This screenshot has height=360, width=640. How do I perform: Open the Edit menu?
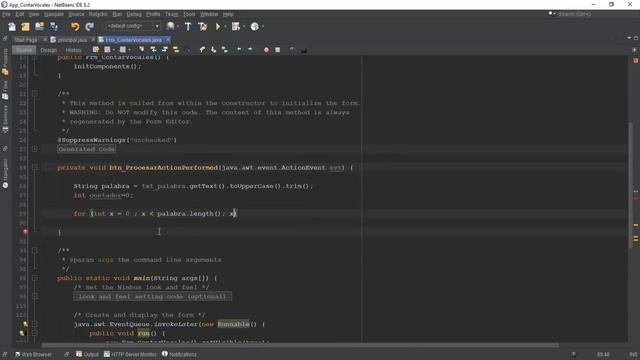(20, 14)
